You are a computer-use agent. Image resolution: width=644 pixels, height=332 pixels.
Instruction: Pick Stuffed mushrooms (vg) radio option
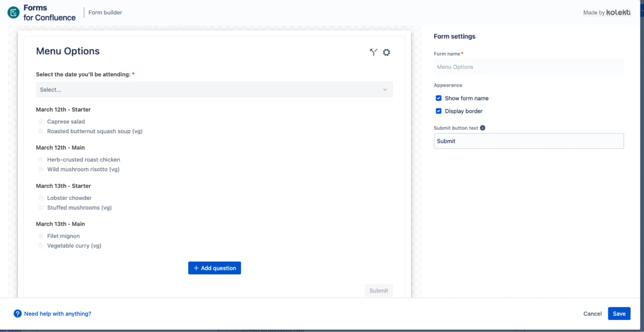click(x=40, y=208)
